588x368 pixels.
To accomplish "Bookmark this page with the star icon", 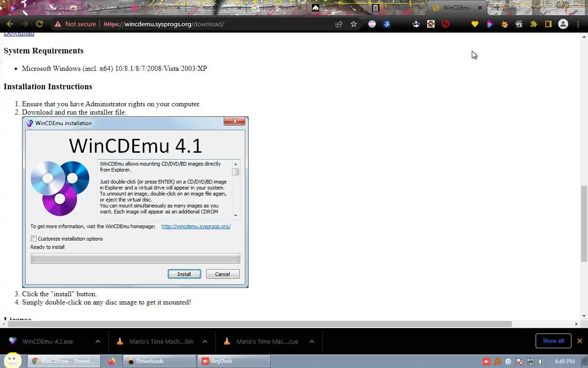I will [354, 24].
